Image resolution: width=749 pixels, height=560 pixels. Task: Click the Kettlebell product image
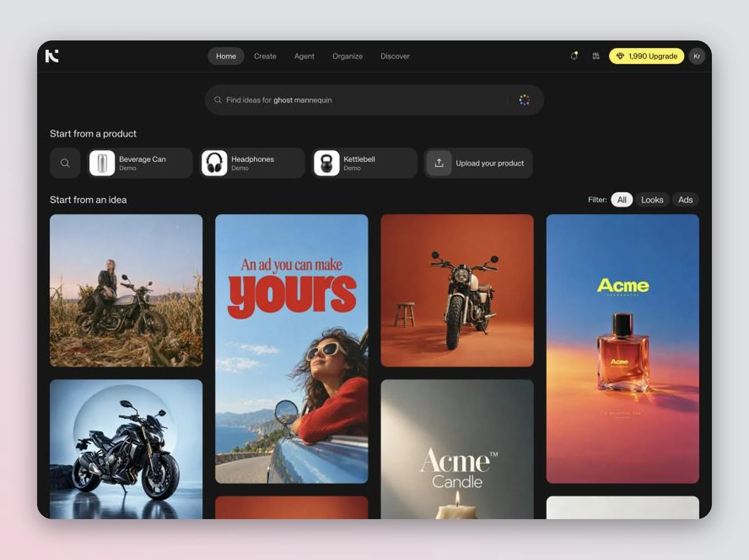pos(326,163)
